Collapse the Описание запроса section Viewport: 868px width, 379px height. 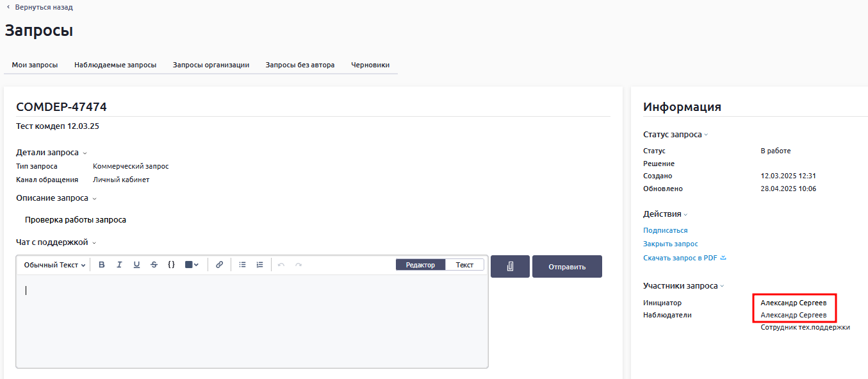tap(56, 198)
